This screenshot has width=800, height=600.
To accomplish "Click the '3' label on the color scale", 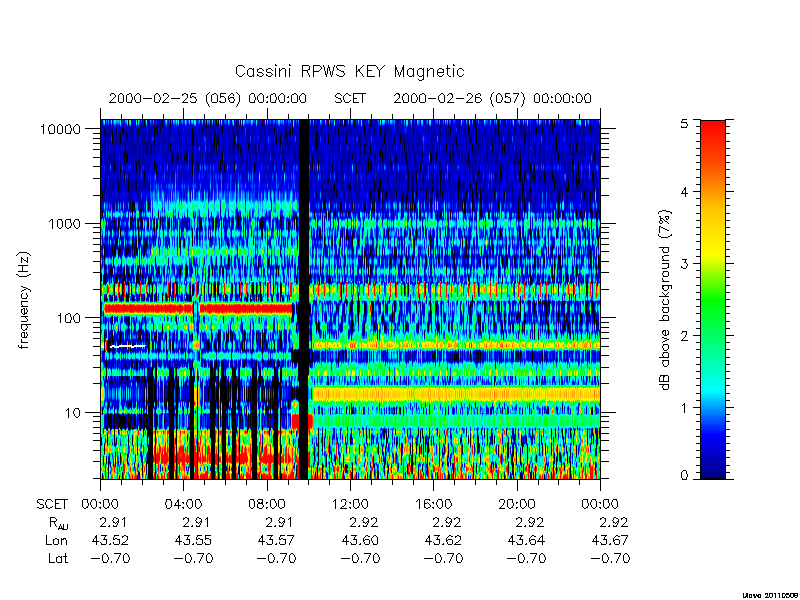I will click(x=684, y=264).
